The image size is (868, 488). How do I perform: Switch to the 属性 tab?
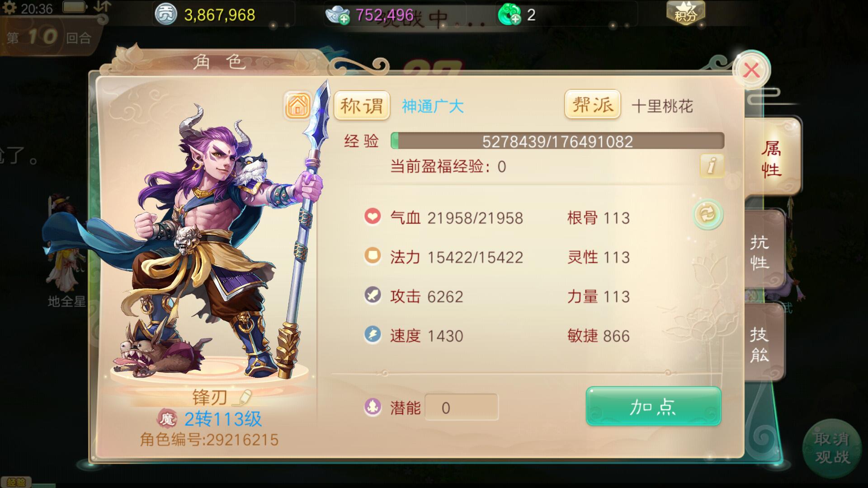click(771, 158)
